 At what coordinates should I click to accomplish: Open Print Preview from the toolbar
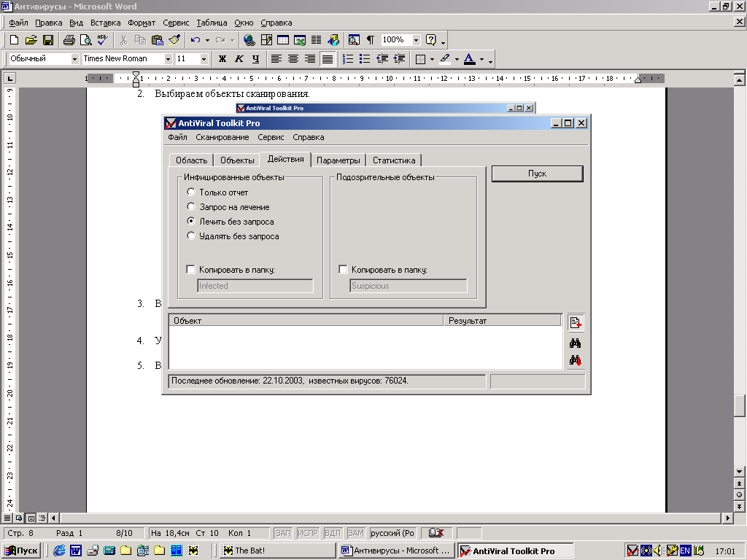[x=86, y=40]
